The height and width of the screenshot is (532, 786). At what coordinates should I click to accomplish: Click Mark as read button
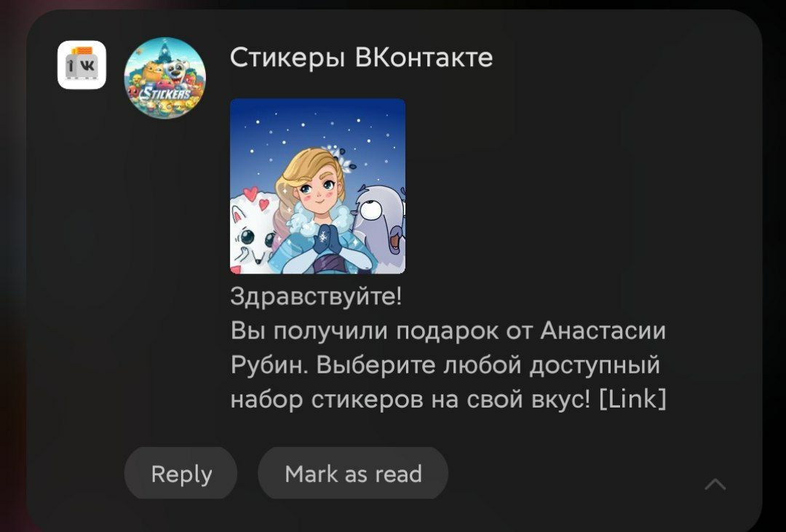click(x=353, y=473)
